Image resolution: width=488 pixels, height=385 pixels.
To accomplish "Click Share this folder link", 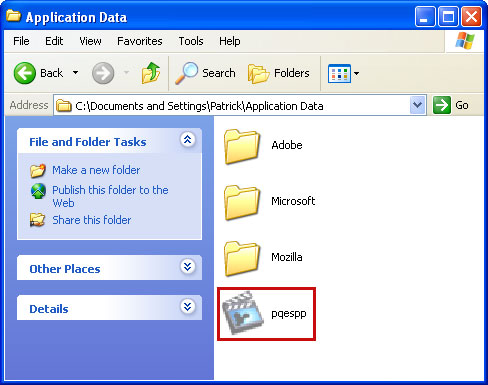I will pos(92,220).
